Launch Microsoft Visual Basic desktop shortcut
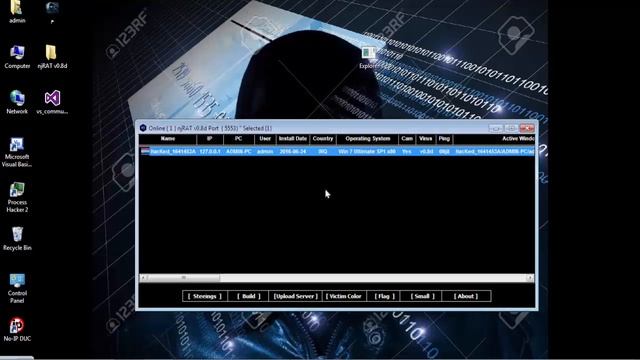640x360 pixels. 17,152
